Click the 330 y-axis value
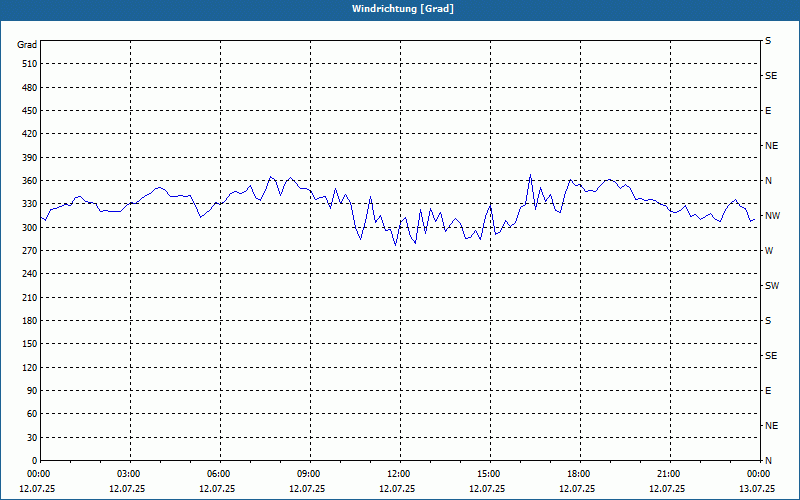Image resolution: width=800 pixels, height=500 pixels. [30, 204]
